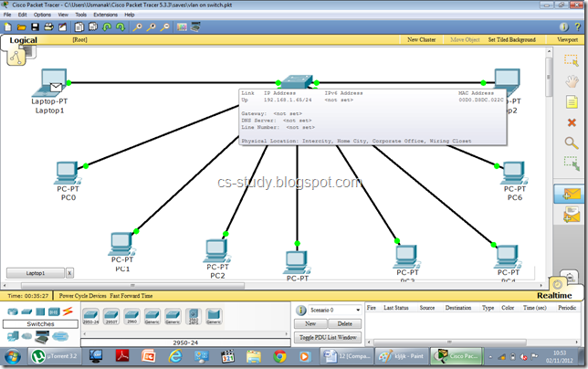Click the Viewport button
The image size is (588, 369).
(567, 40)
